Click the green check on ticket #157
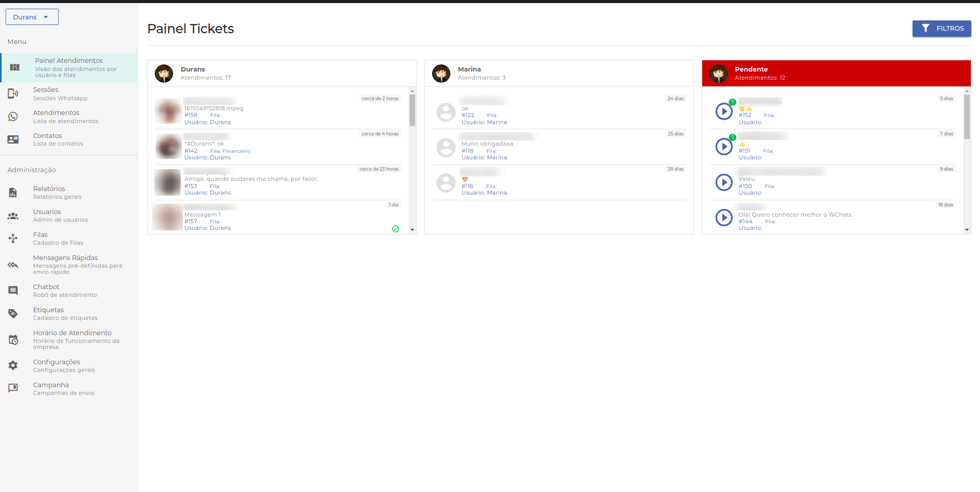 point(395,229)
